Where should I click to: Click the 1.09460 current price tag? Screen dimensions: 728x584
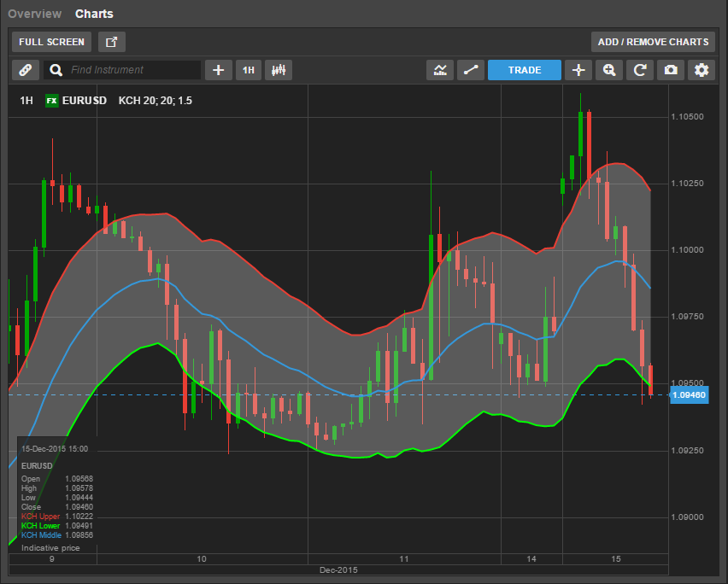[689, 395]
